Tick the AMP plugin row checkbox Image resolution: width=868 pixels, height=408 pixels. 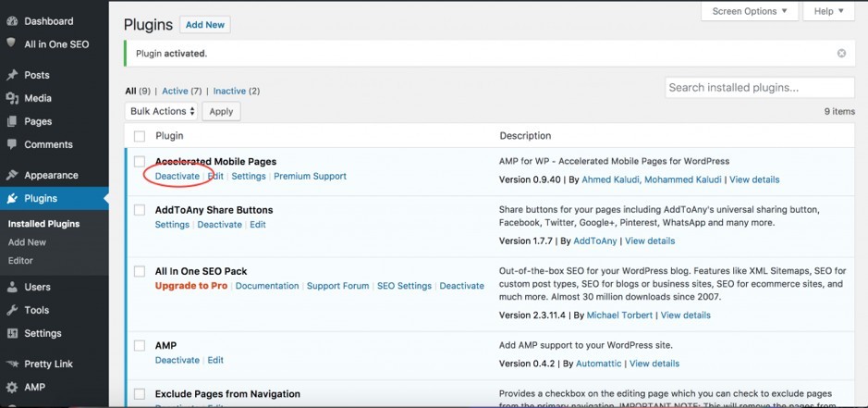tap(140, 345)
